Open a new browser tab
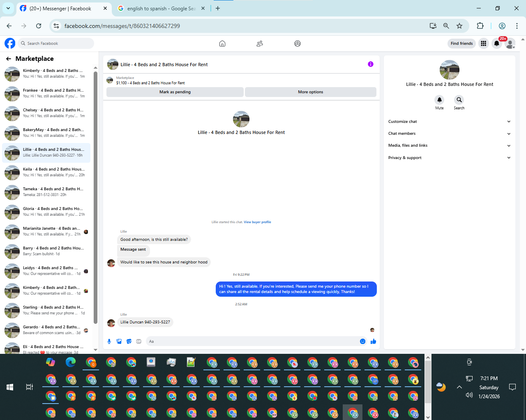This screenshot has height=420, width=526. (x=218, y=8)
